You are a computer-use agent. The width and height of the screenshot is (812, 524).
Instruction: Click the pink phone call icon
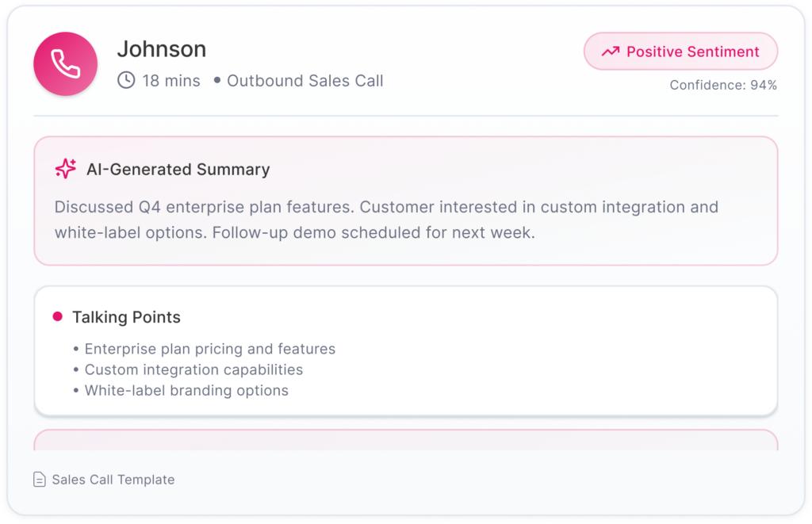66,64
